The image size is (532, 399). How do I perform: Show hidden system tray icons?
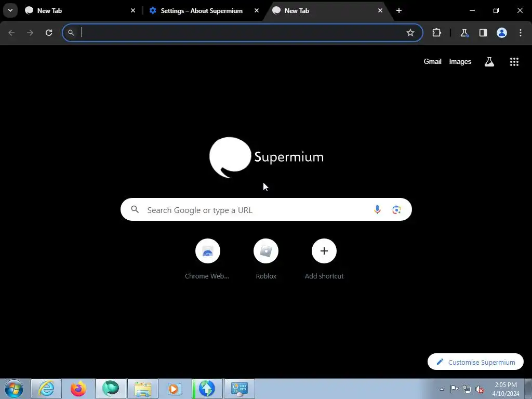point(442,389)
